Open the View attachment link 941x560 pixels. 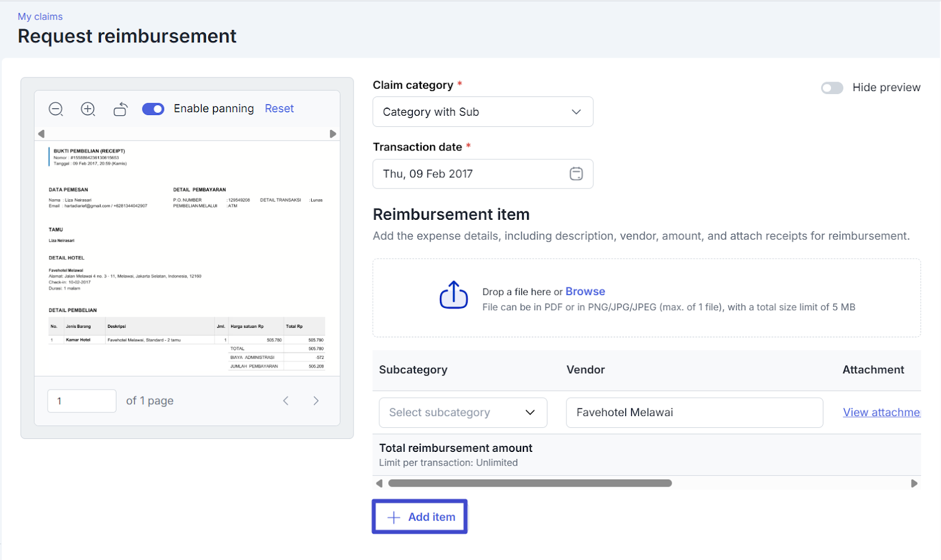(881, 413)
